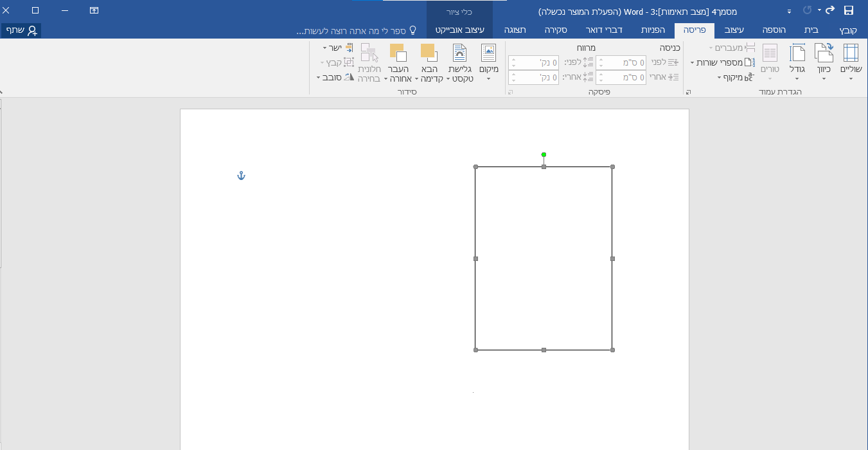Click the left-middle sizing handle of the rectangle
Screen dimensions: 868x450
click(x=475, y=258)
